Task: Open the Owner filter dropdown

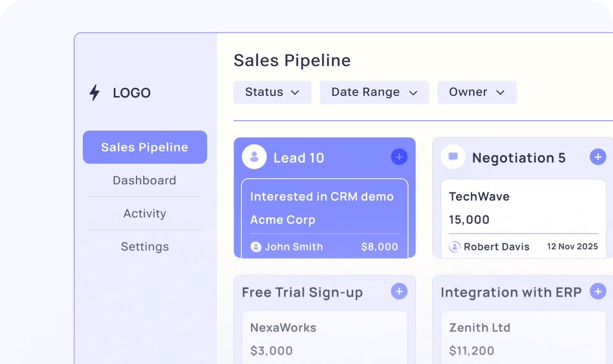Action: [477, 92]
